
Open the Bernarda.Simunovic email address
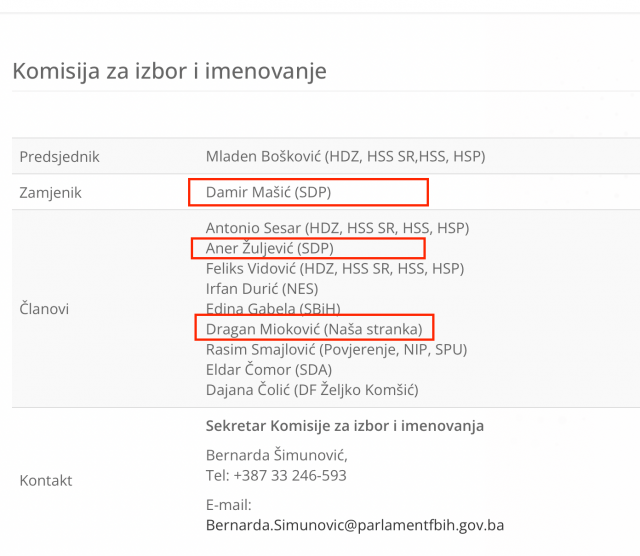pos(354,524)
